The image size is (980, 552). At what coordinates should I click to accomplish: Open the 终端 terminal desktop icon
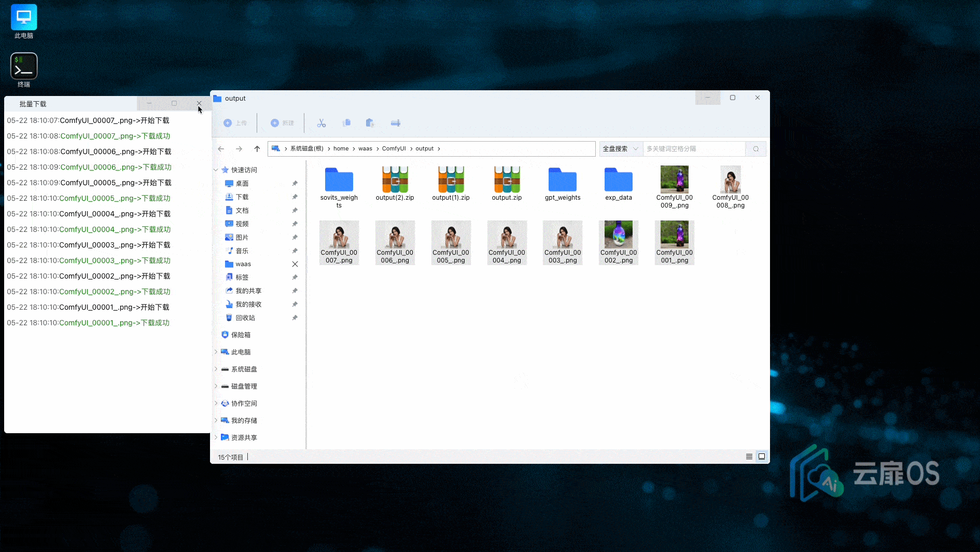24,67
